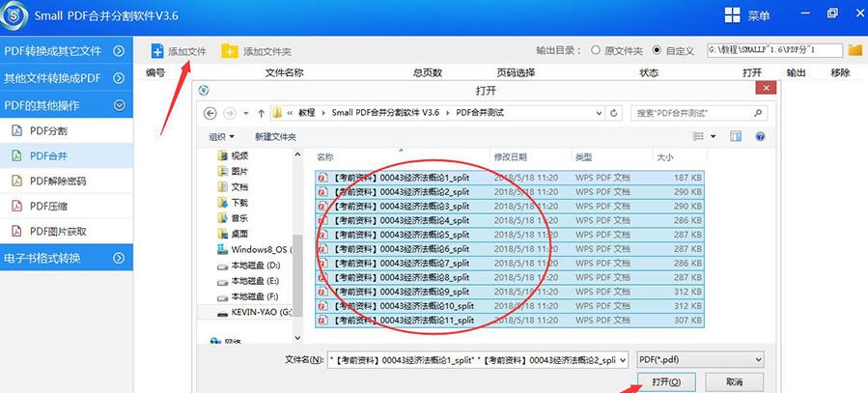Toggle the preview pane icon
The width and height of the screenshot is (868, 393).
coord(735,136)
